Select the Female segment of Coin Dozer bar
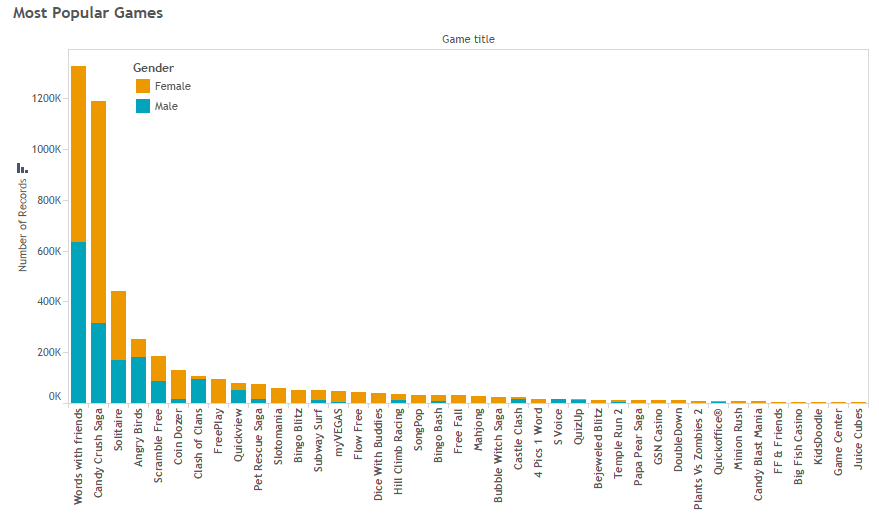 click(178, 384)
